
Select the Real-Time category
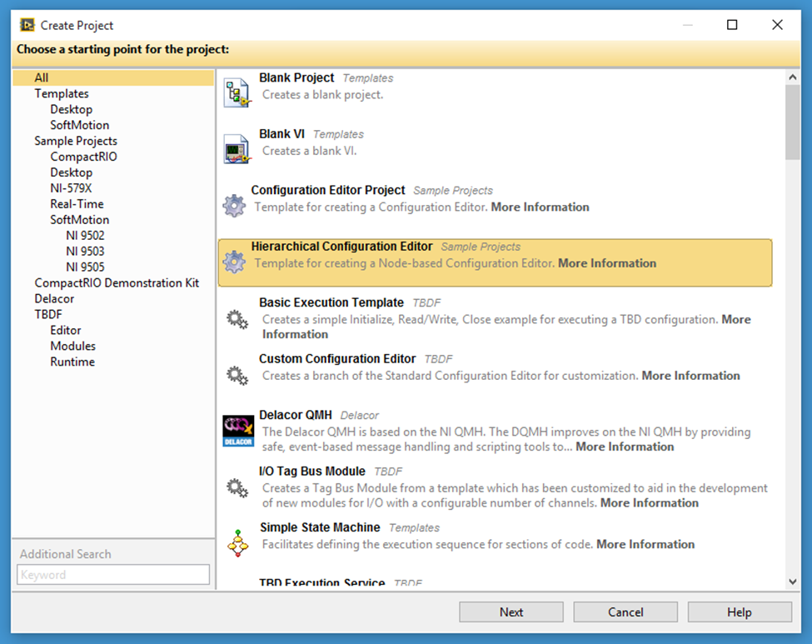[x=77, y=204]
